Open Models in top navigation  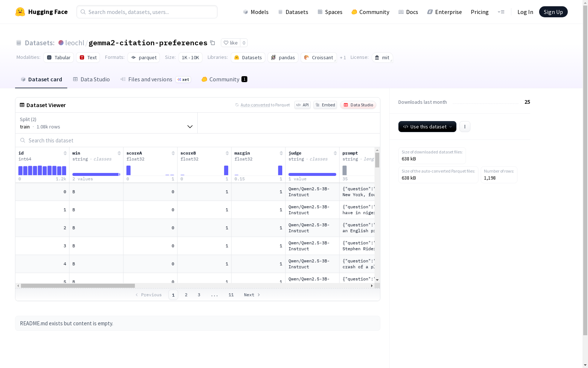point(256,12)
